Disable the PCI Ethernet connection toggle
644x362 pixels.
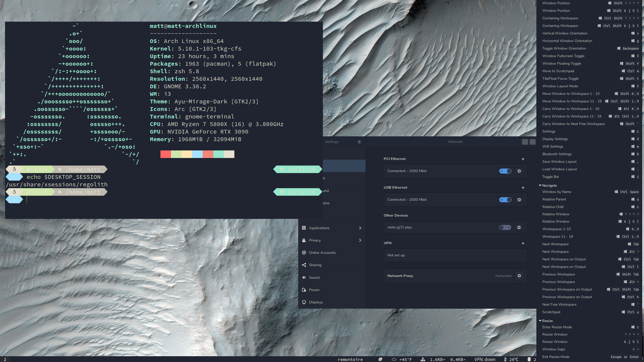505,171
